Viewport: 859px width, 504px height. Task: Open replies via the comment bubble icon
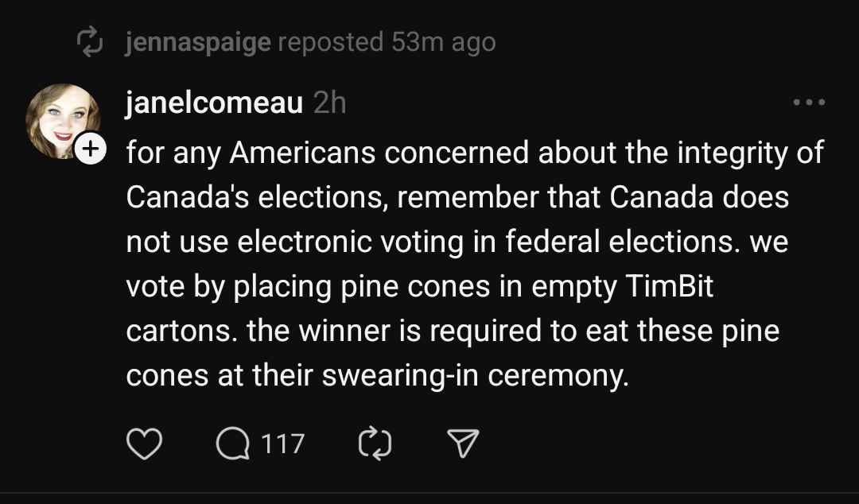tap(232, 444)
